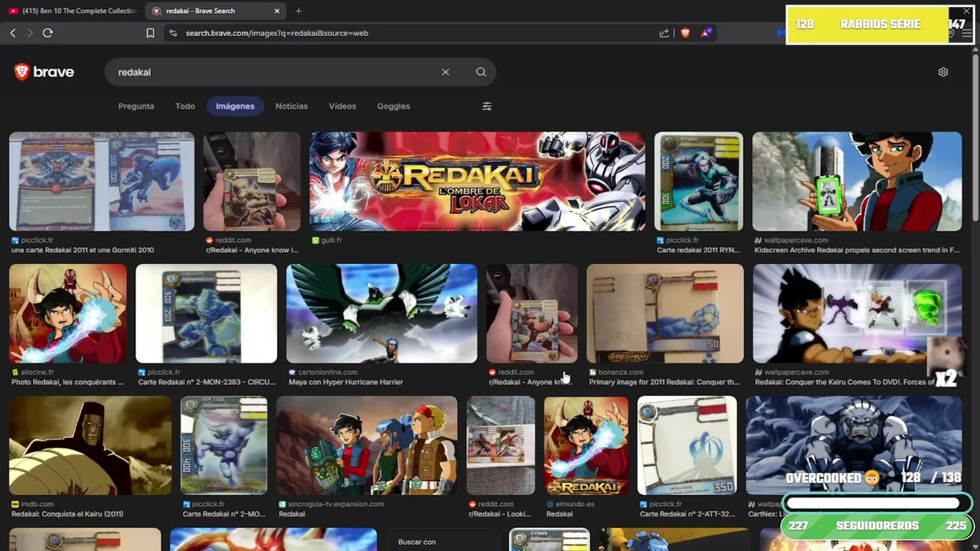This screenshot has height=551, width=980.
Task: Open the r/Redakai Looki reddit image
Action: pos(501,445)
